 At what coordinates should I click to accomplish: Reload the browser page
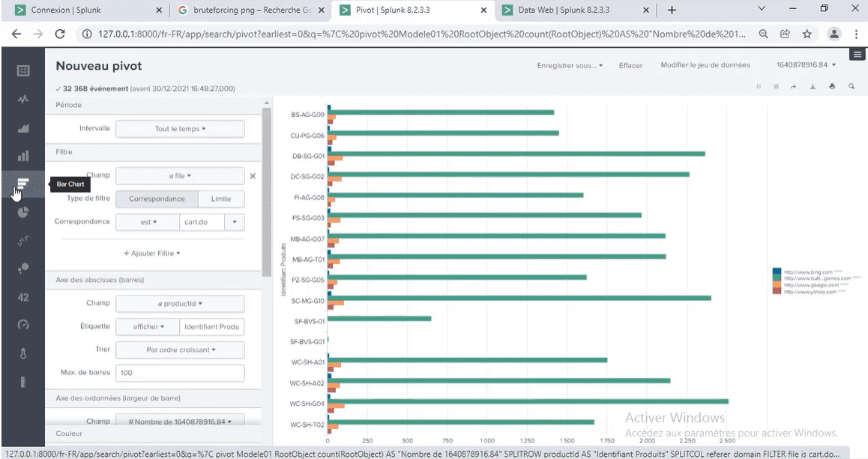60,34
